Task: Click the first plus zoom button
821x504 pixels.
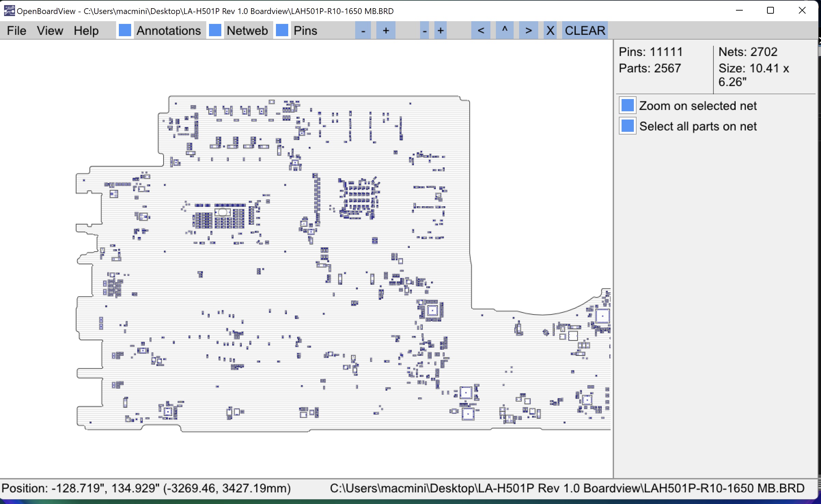Action: [x=386, y=31]
